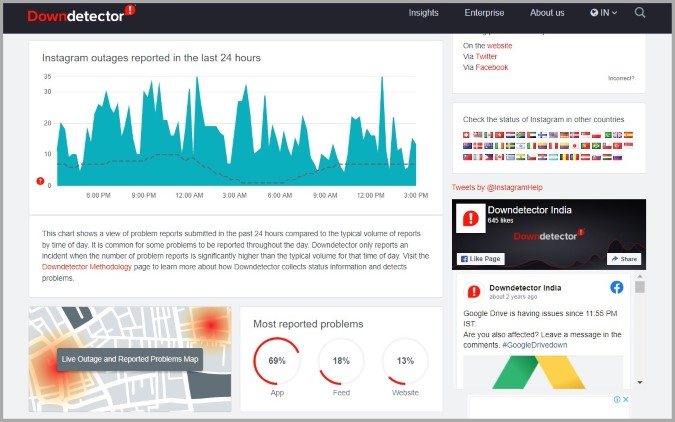Click the Facebook logo in the post

(x=616, y=287)
